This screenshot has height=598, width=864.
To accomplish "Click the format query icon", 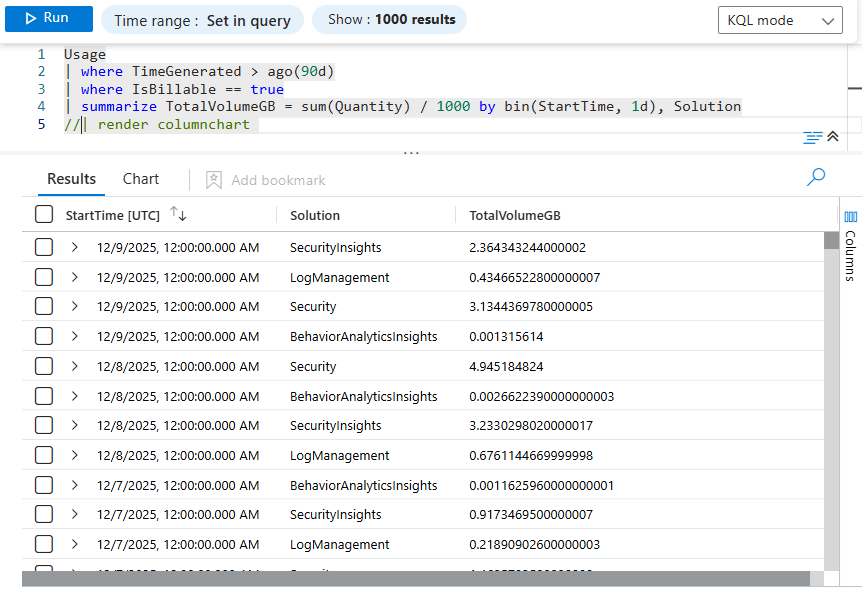I will point(812,137).
